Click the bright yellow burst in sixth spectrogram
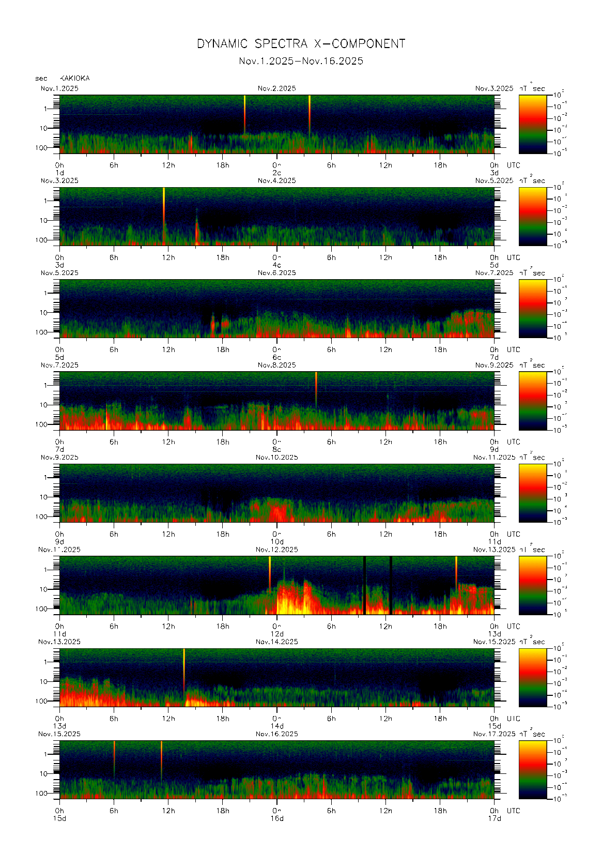 click(289, 602)
